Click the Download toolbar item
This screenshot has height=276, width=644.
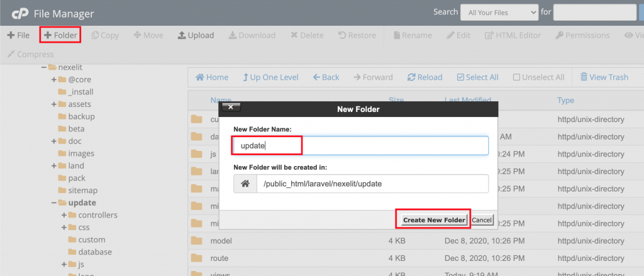point(252,35)
